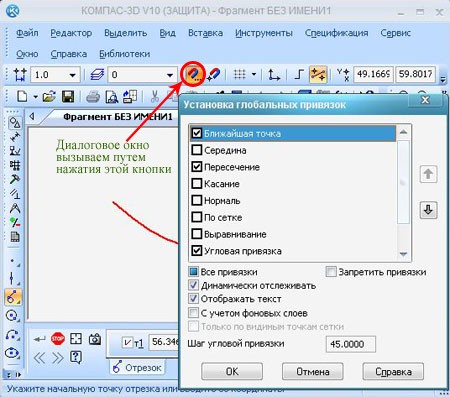
Task: Check the Запретить привязки checkbox
Action: pos(331,272)
